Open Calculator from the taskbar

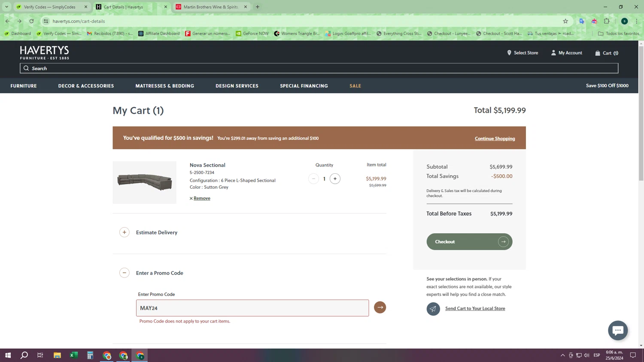click(90, 355)
